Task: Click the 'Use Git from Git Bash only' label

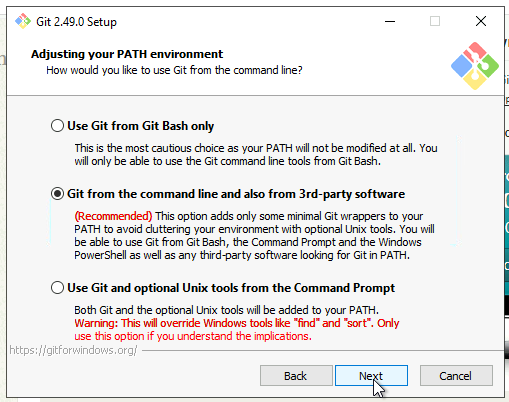Action: [140, 126]
